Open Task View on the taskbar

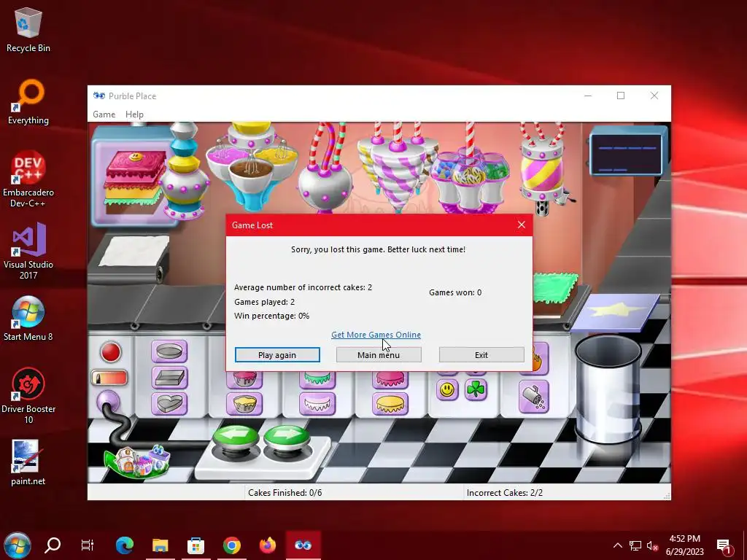pos(88,545)
